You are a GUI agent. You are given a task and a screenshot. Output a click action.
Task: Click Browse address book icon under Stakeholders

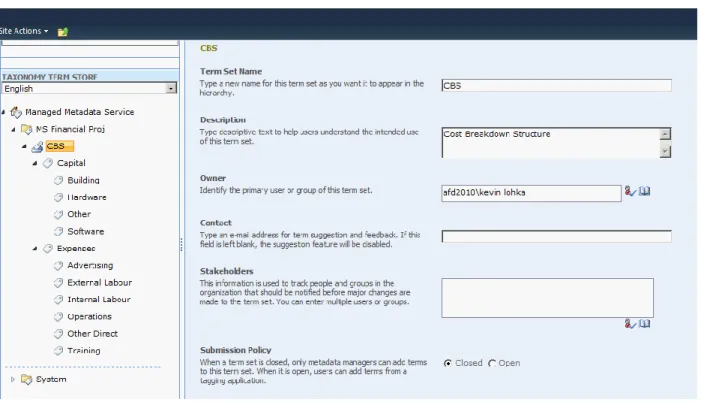[x=644, y=324]
